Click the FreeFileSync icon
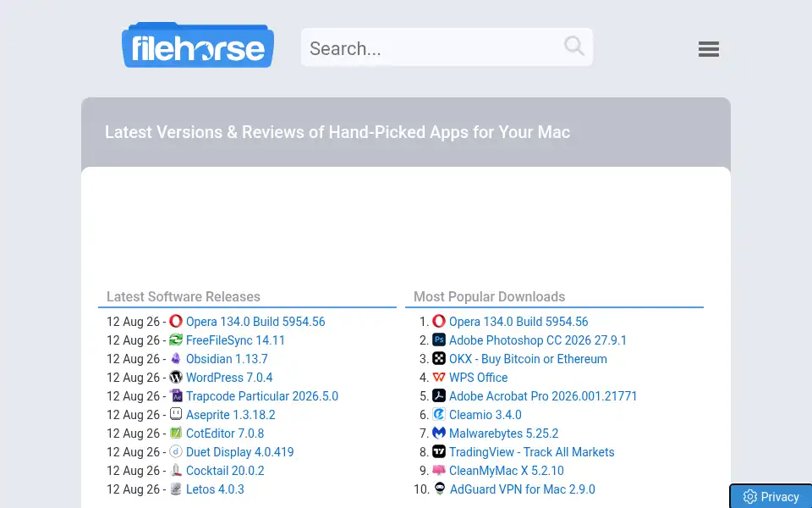 176,340
